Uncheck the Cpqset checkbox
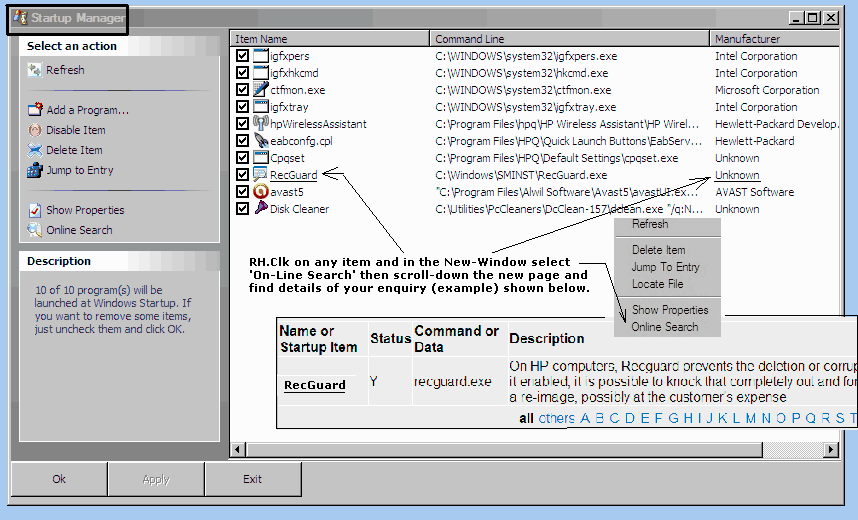This screenshot has height=520, width=858. pos(242,158)
